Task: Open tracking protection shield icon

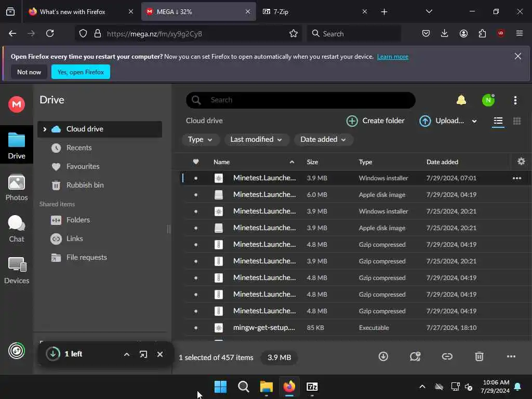Action: 83,33
